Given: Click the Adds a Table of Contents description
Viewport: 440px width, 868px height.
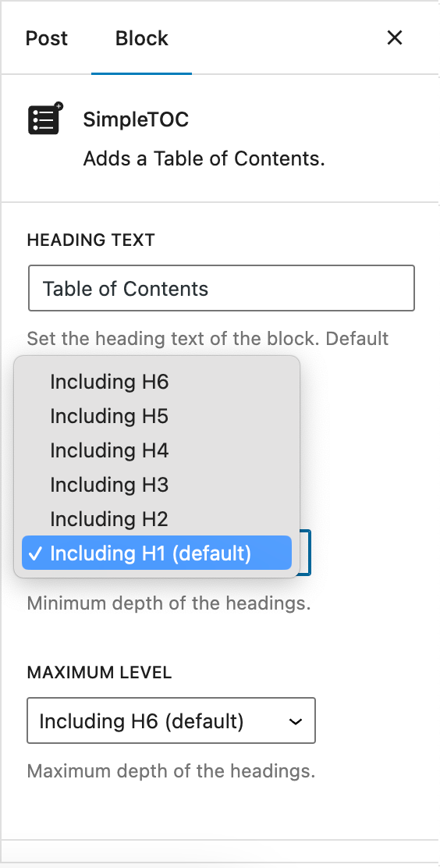Looking at the screenshot, I should 204,159.
